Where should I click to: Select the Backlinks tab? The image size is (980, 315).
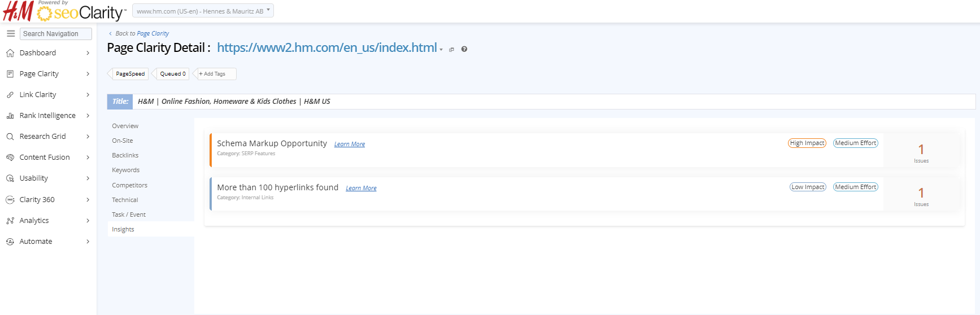click(x=125, y=155)
